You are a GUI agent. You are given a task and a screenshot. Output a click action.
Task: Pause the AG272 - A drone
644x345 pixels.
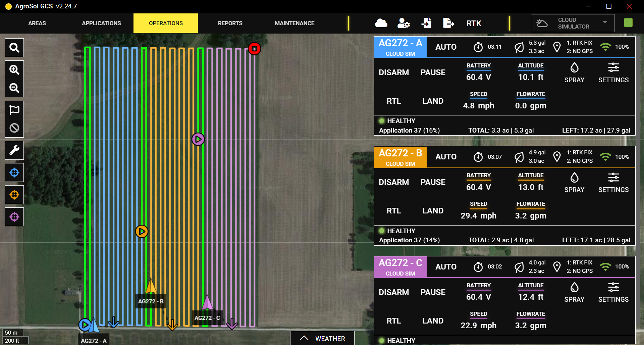tap(433, 72)
